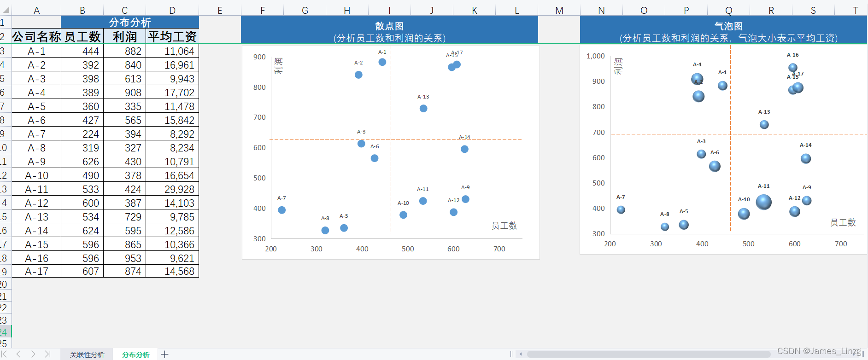The image size is (868, 360).
Task: Jump to the last sheet with the nav arrow
Action: coord(47,354)
